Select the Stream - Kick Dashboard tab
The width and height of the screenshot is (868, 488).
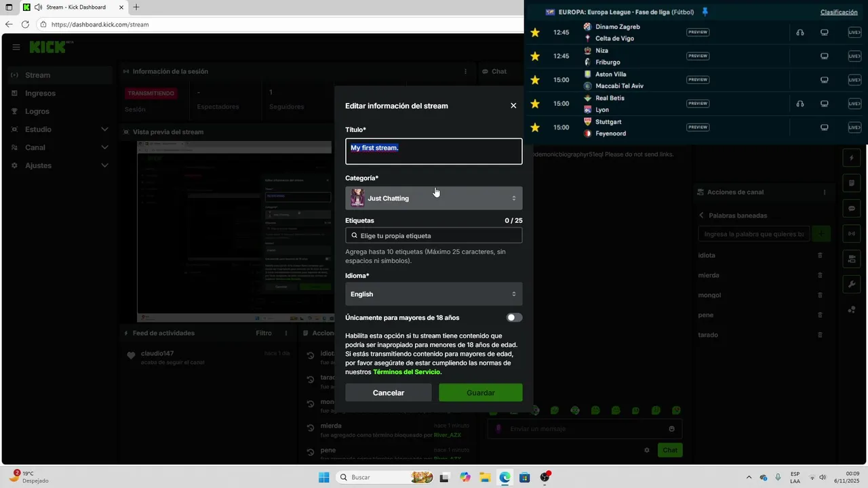73,7
